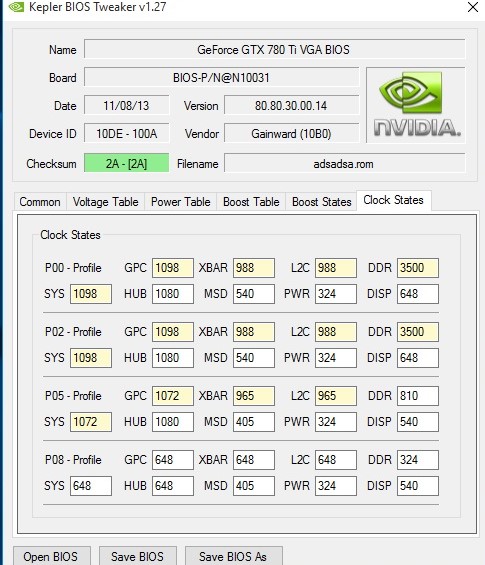The width and height of the screenshot is (485, 565).
Task: Click the Save BIOS As button
Action: [x=233, y=556]
